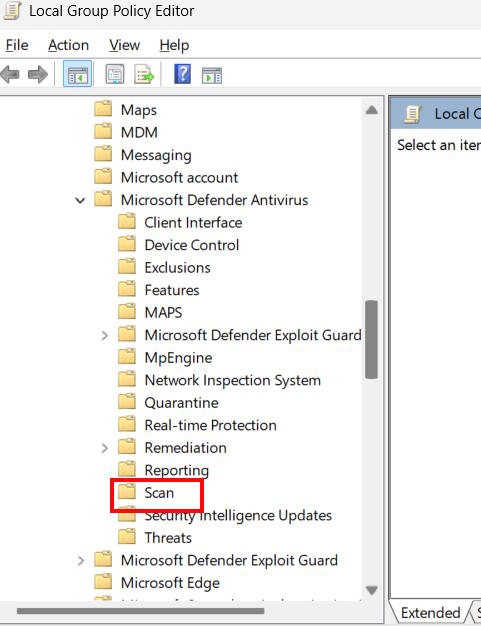Click the Threats folder icon
Screen dimensions: 481x626
(x=127, y=537)
